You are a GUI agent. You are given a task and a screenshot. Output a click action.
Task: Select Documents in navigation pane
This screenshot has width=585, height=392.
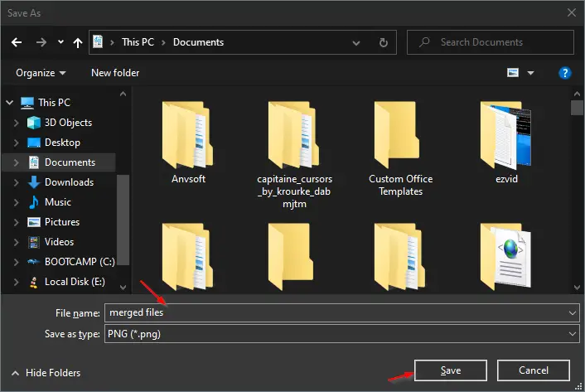coord(70,162)
